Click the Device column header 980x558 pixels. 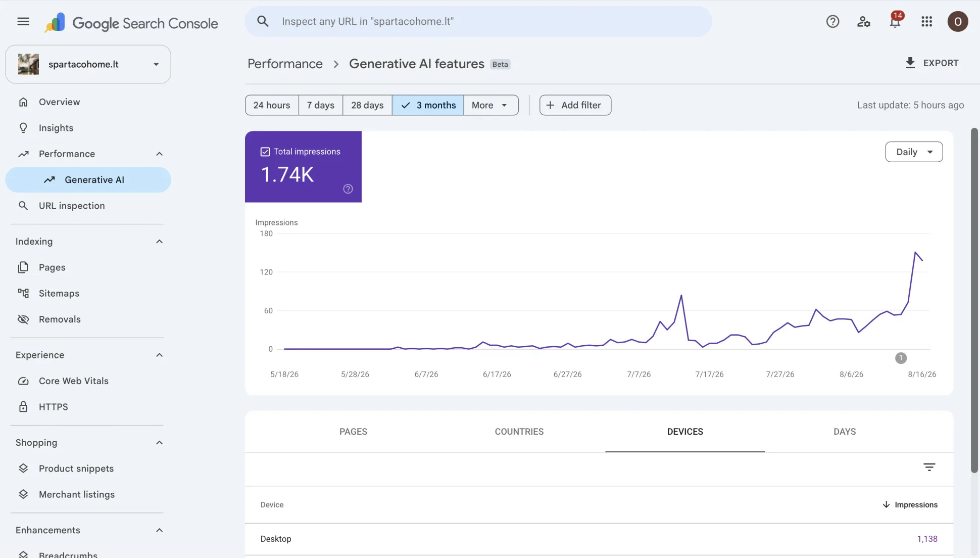[272, 505]
